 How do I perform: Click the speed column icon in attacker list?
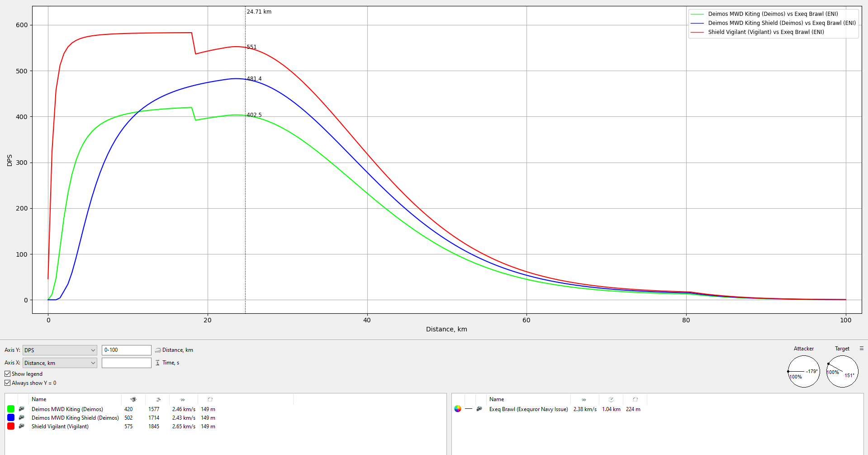click(x=183, y=399)
